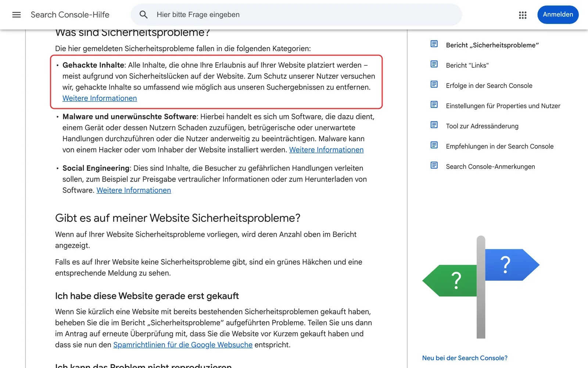Click bold term 'Social Engineering'
The height and width of the screenshot is (368, 588).
pyautogui.click(x=96, y=168)
